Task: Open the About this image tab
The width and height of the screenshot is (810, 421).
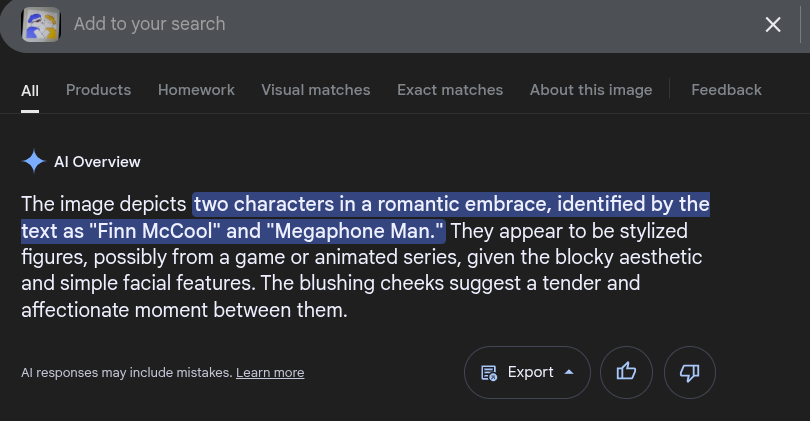Action: pos(591,90)
